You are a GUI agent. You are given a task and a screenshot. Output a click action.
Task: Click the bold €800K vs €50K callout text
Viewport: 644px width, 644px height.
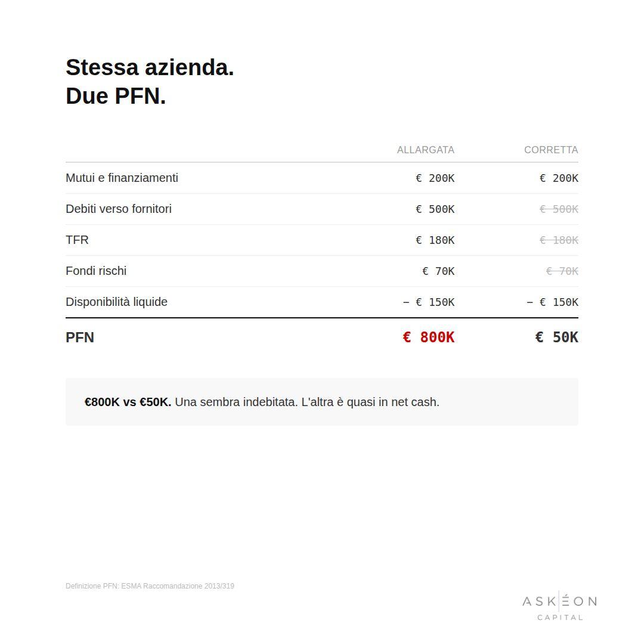pos(128,402)
